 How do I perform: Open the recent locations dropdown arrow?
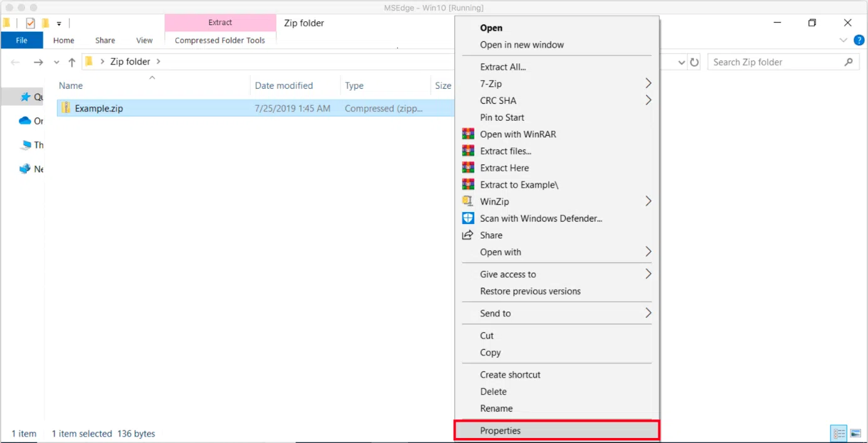pyautogui.click(x=56, y=62)
